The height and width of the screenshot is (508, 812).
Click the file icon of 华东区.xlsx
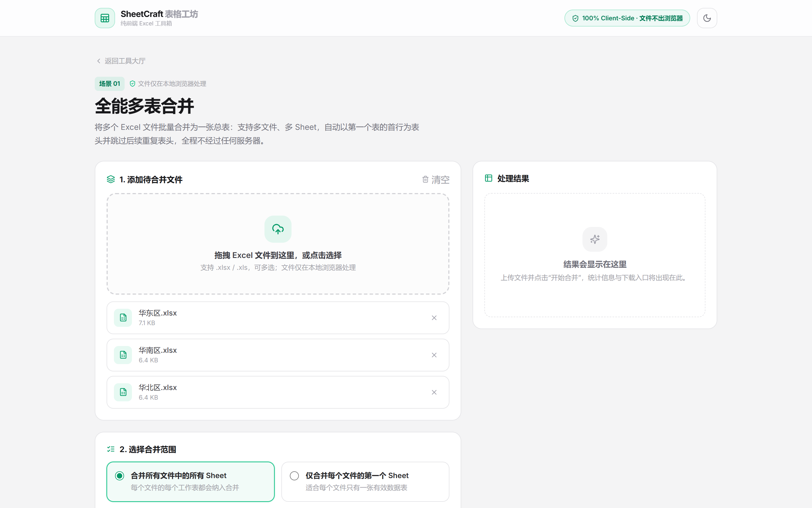tap(123, 317)
